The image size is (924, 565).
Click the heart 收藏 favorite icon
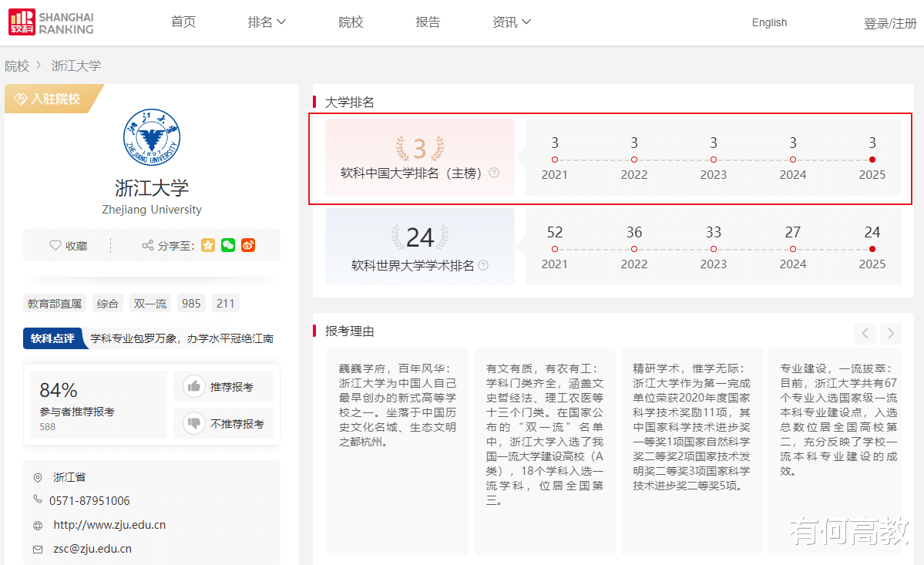pyautogui.click(x=55, y=245)
